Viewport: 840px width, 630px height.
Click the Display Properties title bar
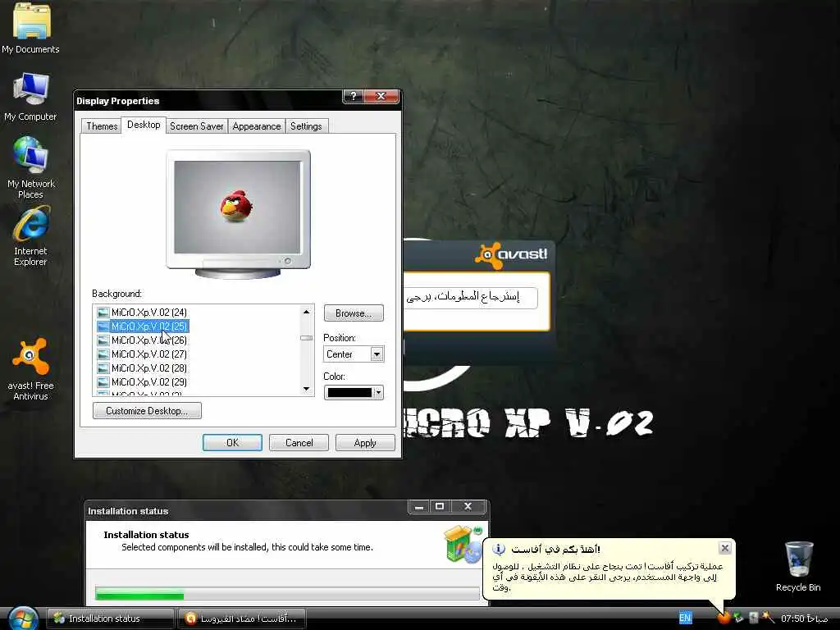pyautogui.click(x=209, y=101)
